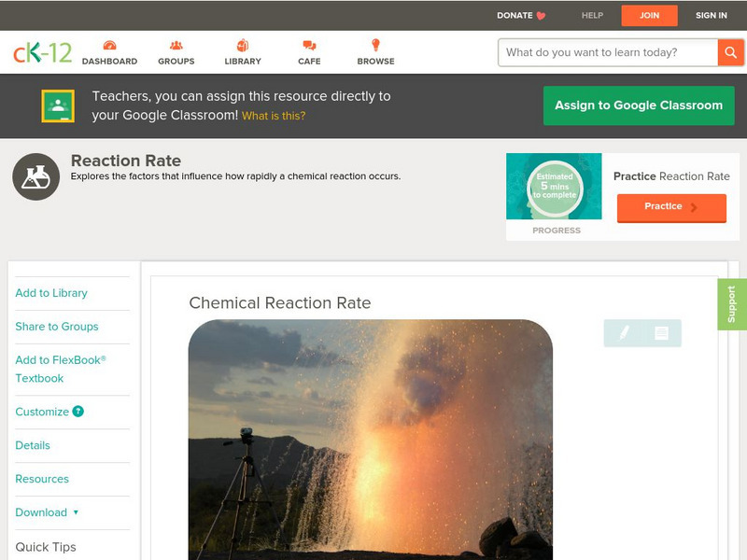Click the 'Reaction Rate' page title
This screenshot has width=747, height=560.
click(126, 161)
